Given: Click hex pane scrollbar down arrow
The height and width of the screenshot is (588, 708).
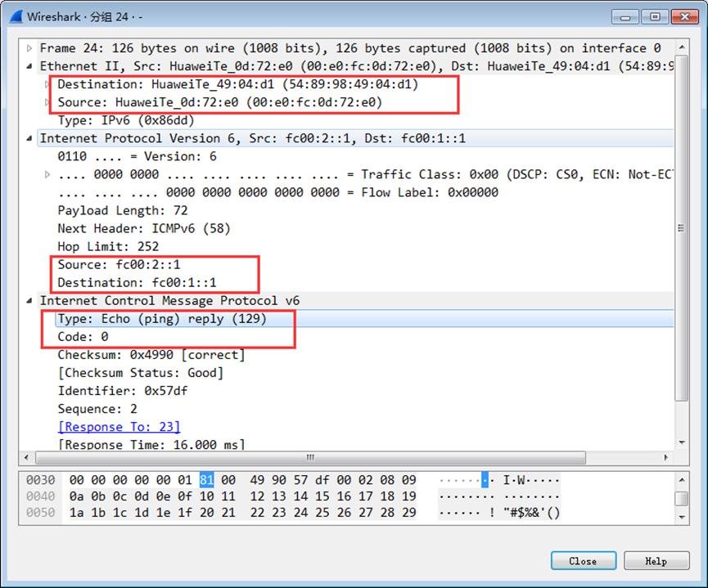Looking at the screenshot, I should click(x=682, y=517).
